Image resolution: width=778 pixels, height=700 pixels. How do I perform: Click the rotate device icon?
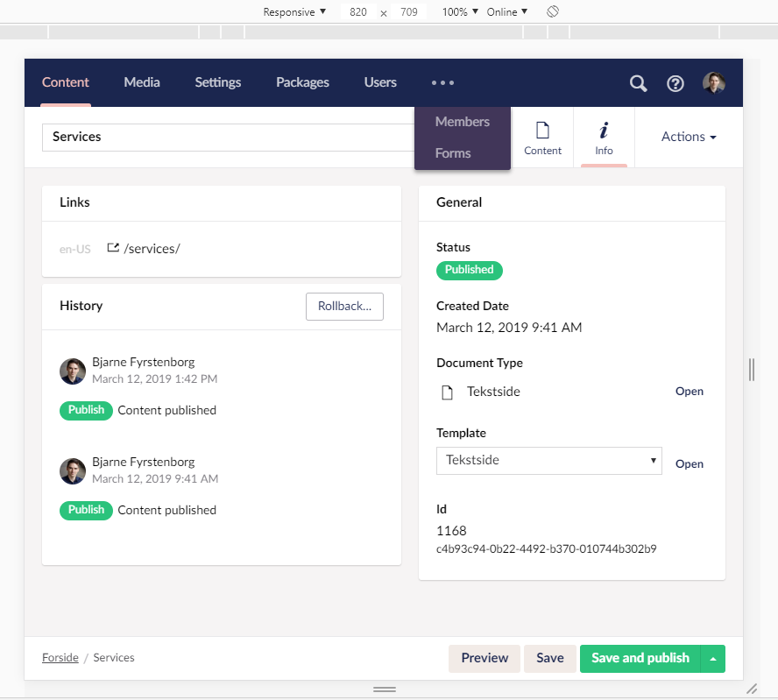coord(553,11)
